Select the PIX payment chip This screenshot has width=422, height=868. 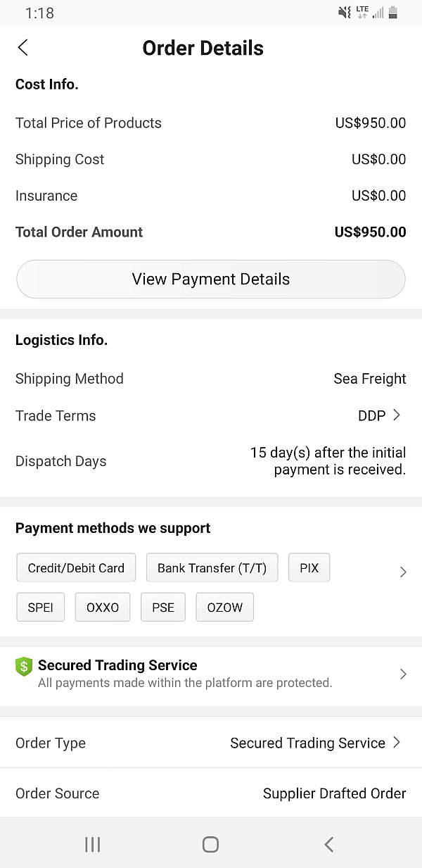309,568
